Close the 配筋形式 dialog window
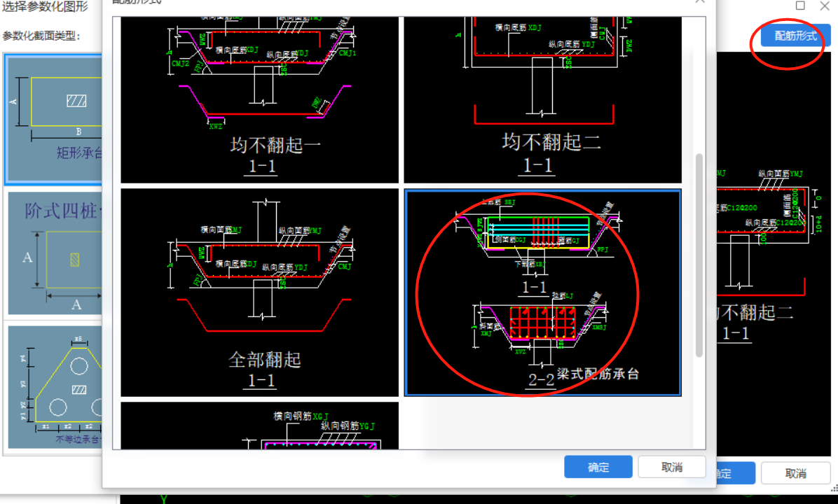This screenshot has width=838, height=504. click(700, 2)
